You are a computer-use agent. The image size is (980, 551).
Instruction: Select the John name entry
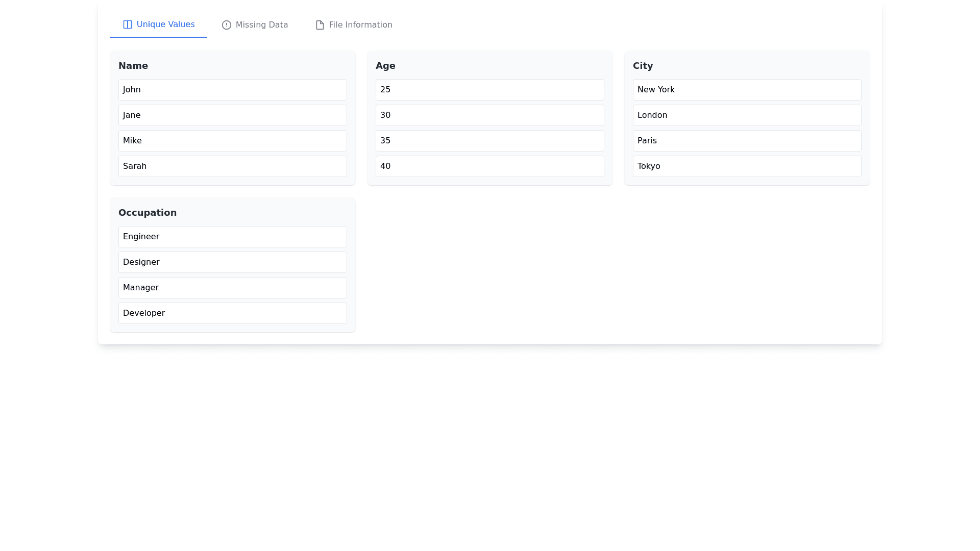[232, 90]
